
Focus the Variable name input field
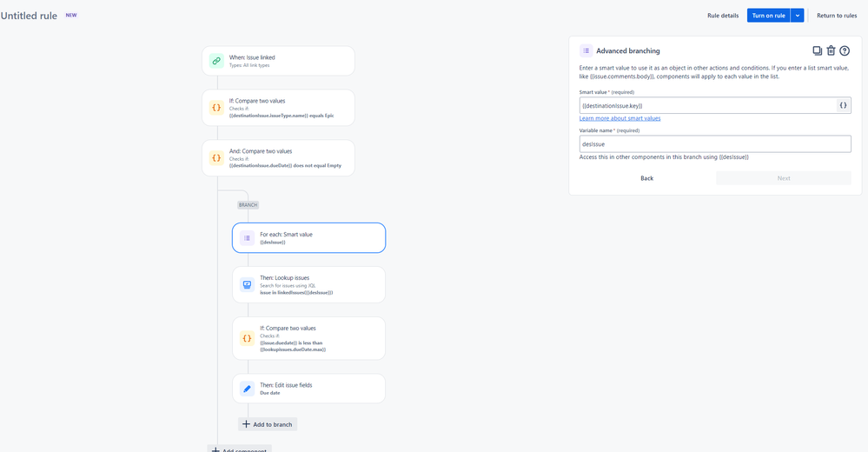(715, 144)
